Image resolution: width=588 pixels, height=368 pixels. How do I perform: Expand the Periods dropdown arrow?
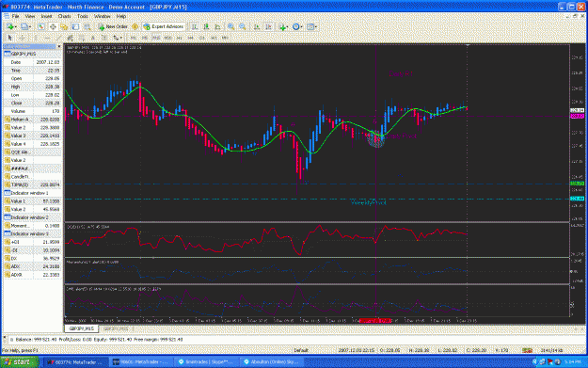tap(301, 27)
